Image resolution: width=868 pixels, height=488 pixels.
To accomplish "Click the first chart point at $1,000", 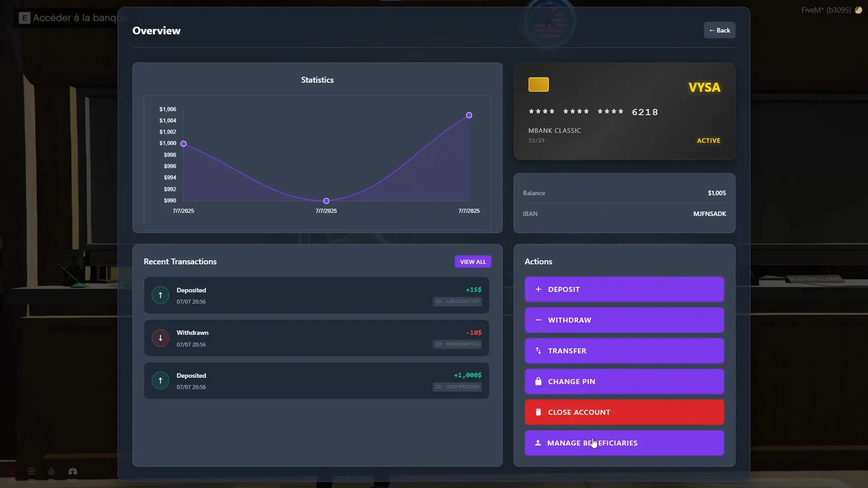I will coord(183,144).
